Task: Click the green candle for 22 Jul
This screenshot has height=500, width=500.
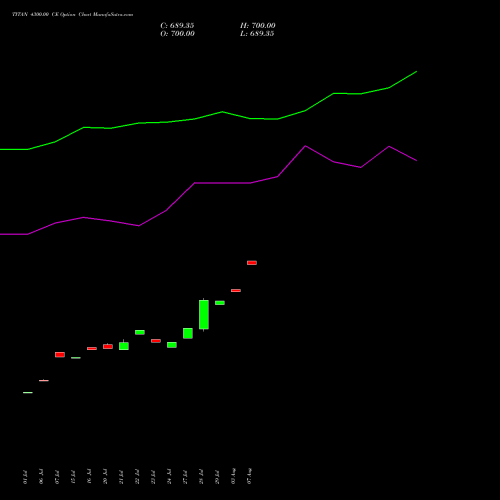Action: pyautogui.click(x=140, y=332)
